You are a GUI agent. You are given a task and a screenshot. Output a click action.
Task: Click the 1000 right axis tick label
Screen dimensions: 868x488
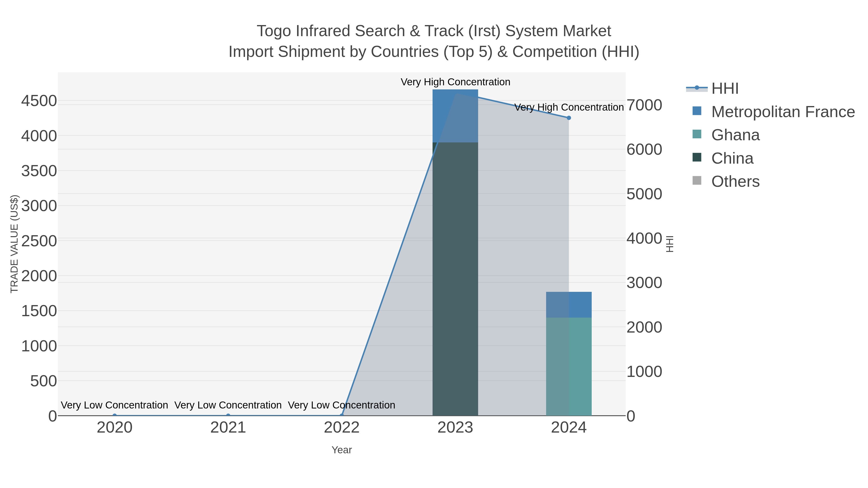pyautogui.click(x=644, y=372)
